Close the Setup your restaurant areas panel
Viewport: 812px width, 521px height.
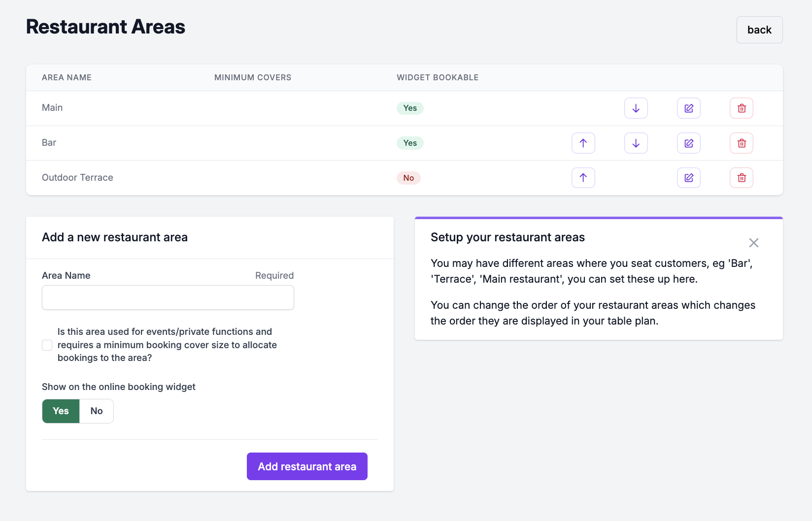[753, 243]
